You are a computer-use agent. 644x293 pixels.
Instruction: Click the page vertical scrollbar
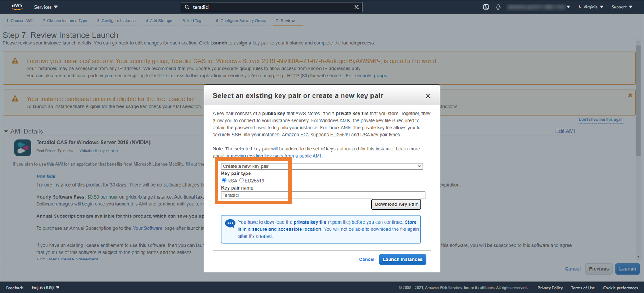(x=639, y=100)
